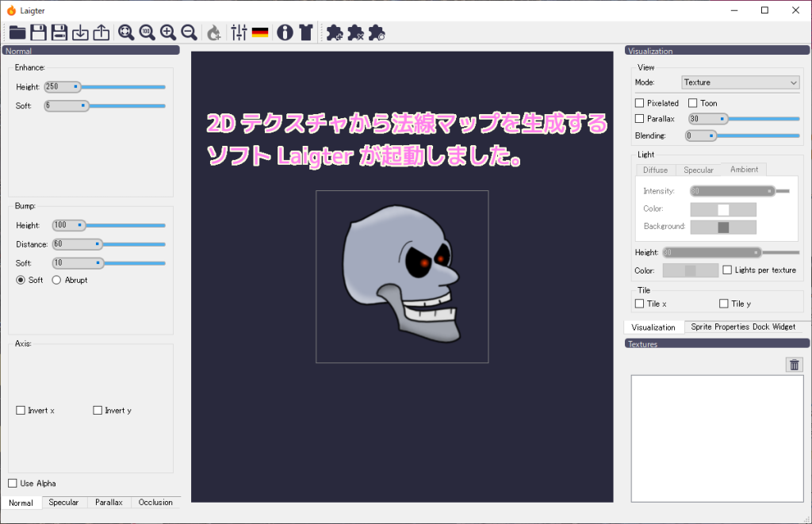Toggle the Tile x option
812x524 pixels.
point(639,304)
